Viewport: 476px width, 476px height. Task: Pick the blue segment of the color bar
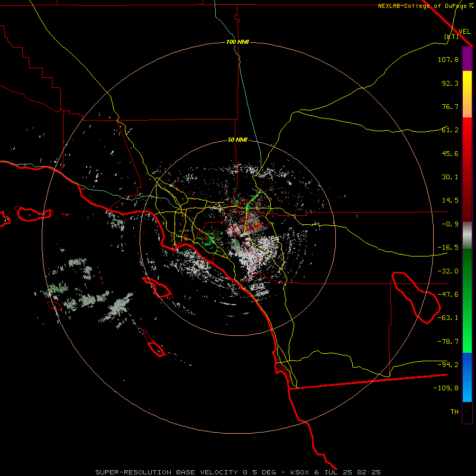[x=467, y=377]
